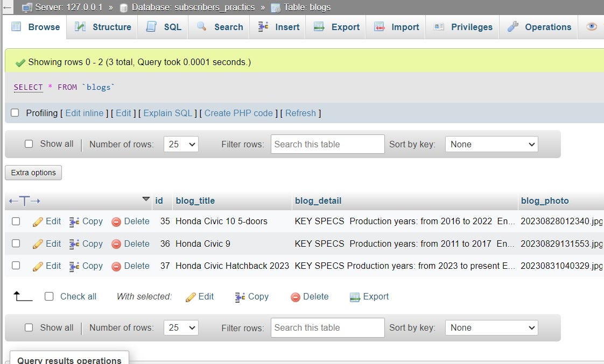Viewport: 604px width, 364px height.
Task: Sort by the id column header
Action: [x=159, y=201]
